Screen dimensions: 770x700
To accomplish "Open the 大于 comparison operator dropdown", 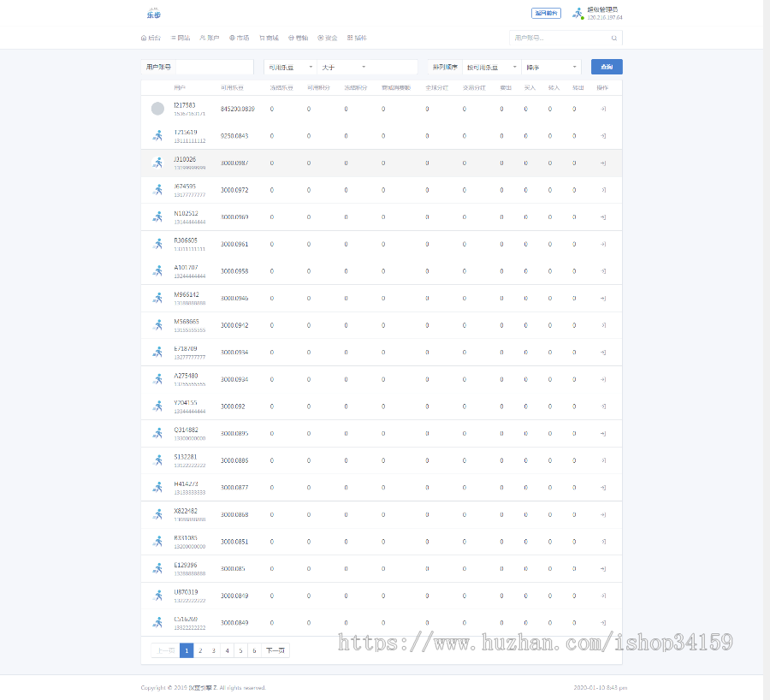I will coord(342,67).
